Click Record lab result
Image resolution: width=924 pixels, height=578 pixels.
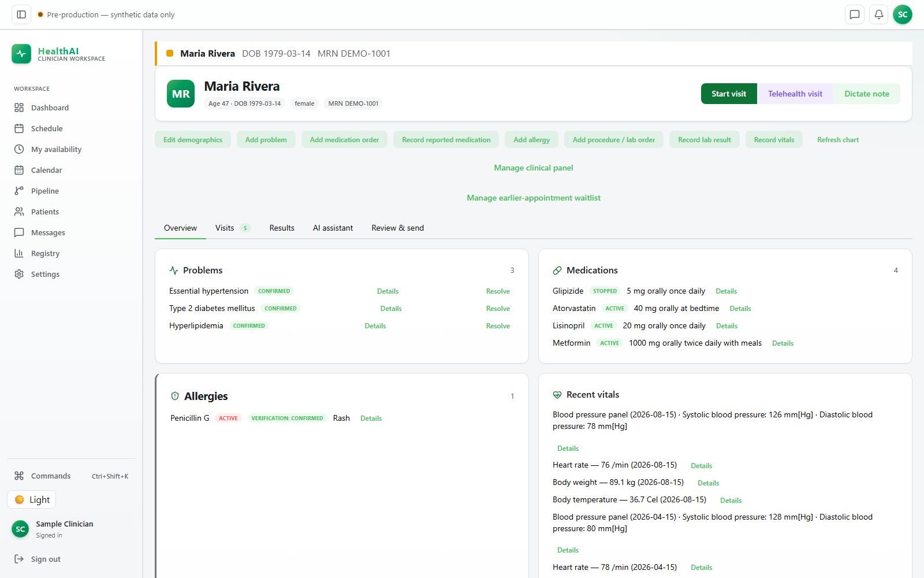(x=705, y=140)
